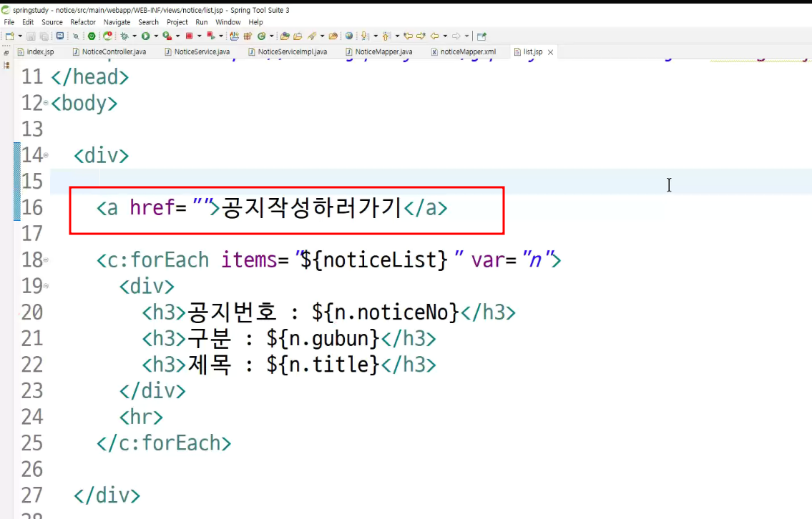
Task: Expand the Coverage dropdown arrow
Action: click(177, 36)
